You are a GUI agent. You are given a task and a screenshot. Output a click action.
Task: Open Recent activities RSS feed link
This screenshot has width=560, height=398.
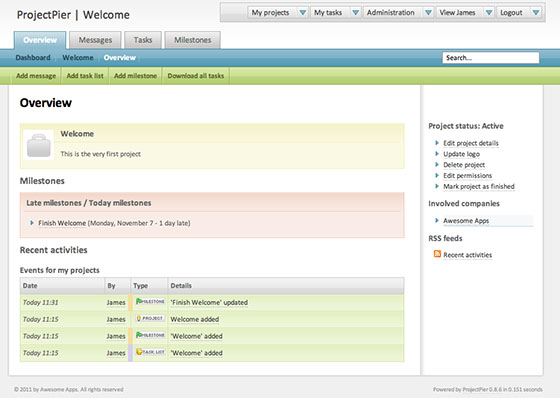point(468,255)
